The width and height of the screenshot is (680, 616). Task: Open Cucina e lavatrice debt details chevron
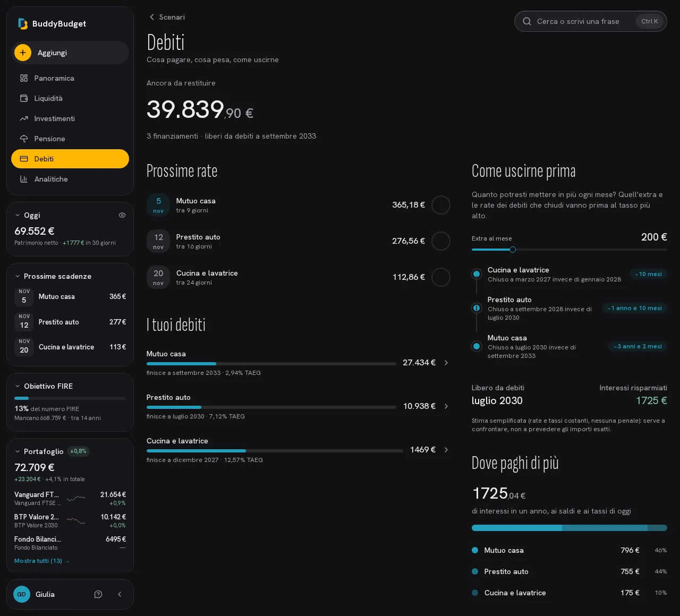click(x=446, y=450)
